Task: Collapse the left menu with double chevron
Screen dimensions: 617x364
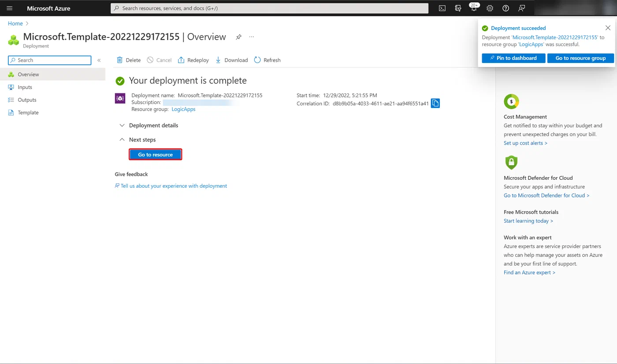Action: tap(99, 60)
